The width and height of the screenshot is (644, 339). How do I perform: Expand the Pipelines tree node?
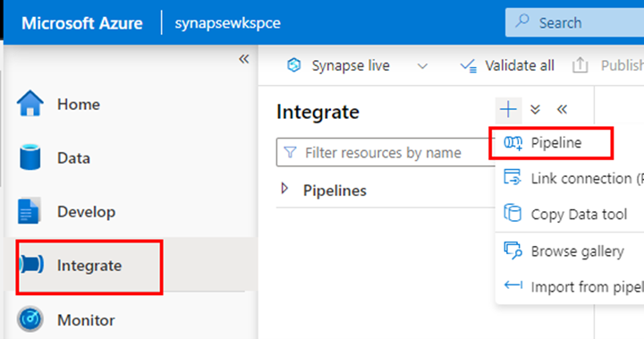[x=284, y=189]
